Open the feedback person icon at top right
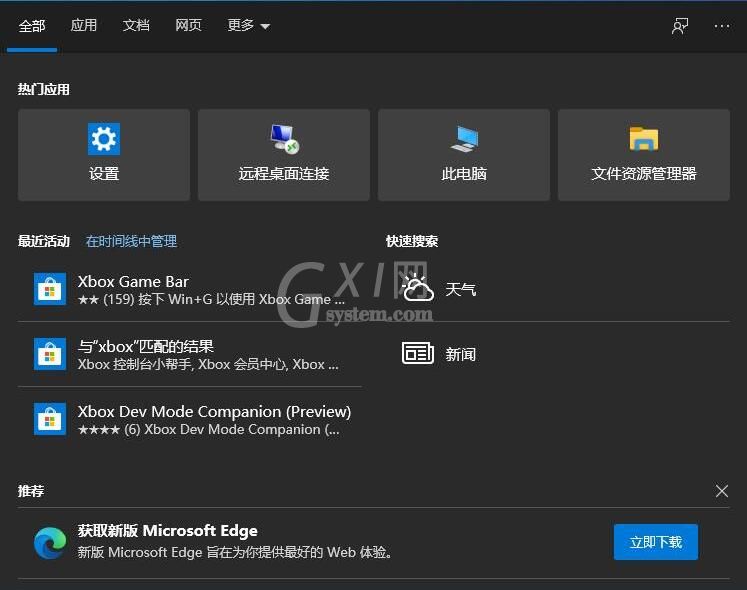The height and width of the screenshot is (590, 747). click(680, 26)
